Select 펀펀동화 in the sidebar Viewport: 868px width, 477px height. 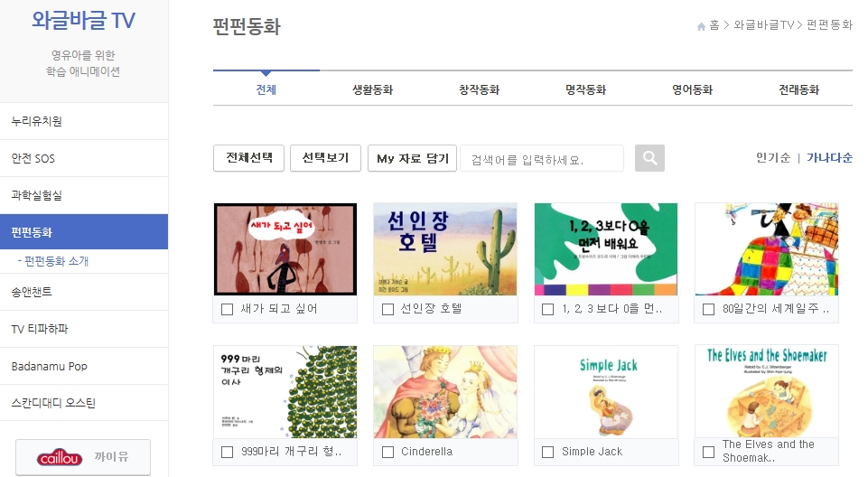(x=84, y=232)
